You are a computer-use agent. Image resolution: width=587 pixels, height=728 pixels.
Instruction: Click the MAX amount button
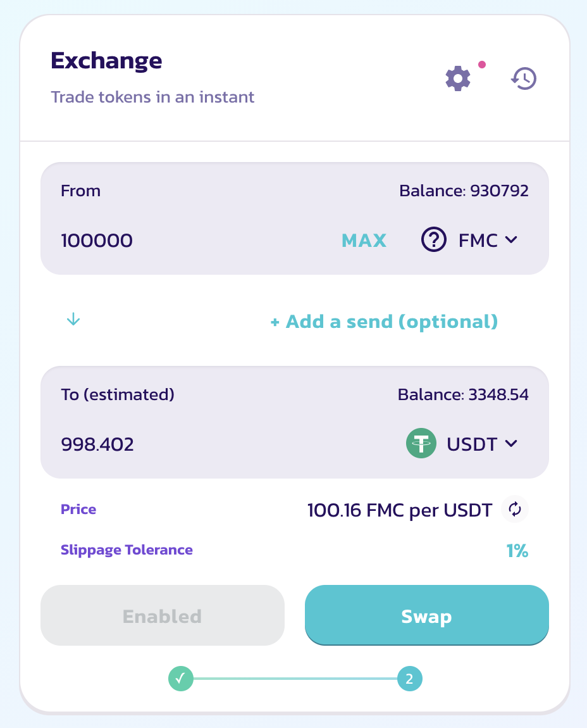(x=364, y=241)
